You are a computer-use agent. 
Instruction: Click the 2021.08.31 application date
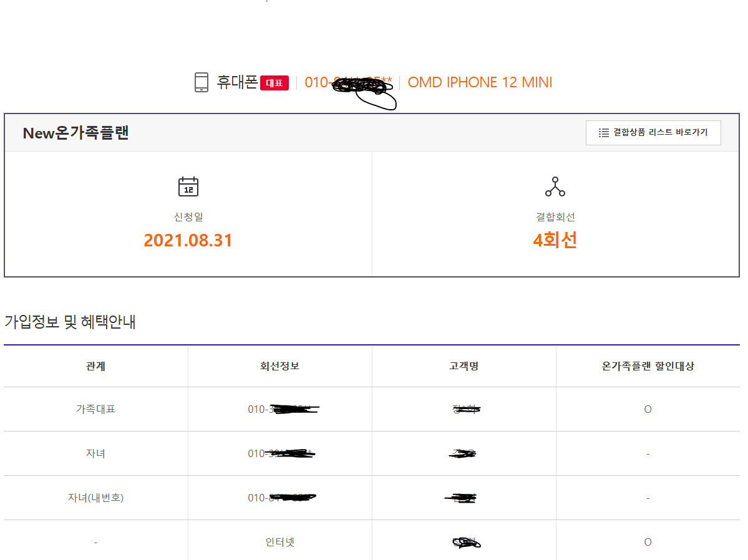(x=188, y=241)
